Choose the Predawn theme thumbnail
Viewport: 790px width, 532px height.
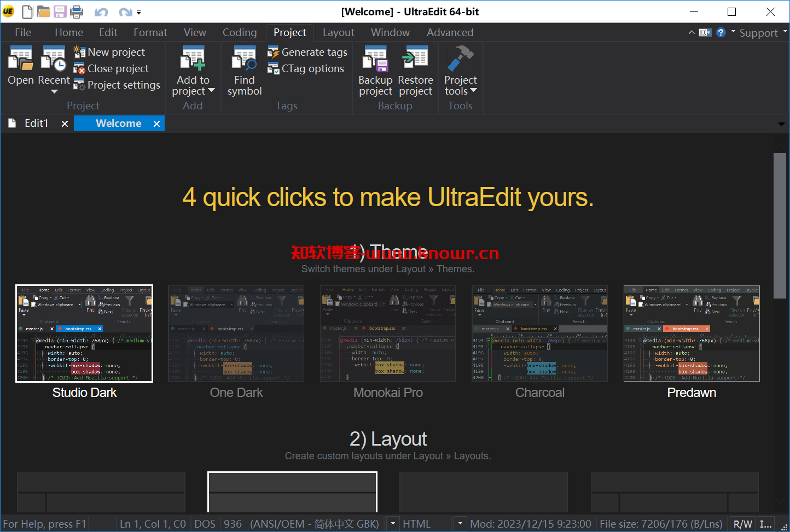click(x=692, y=334)
